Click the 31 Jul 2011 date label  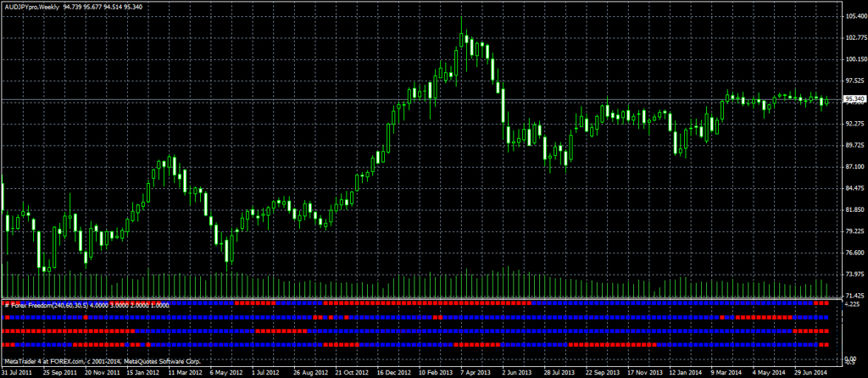pyautogui.click(x=19, y=372)
